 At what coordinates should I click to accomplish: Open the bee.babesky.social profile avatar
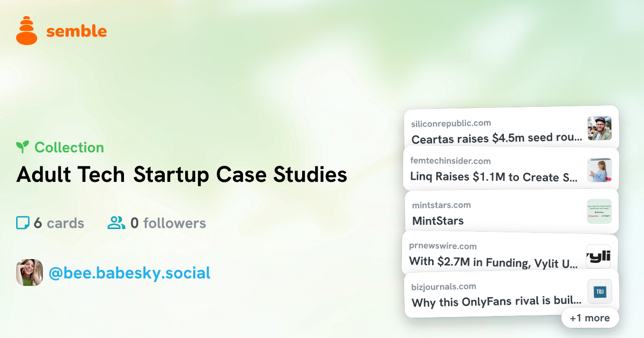click(x=30, y=273)
